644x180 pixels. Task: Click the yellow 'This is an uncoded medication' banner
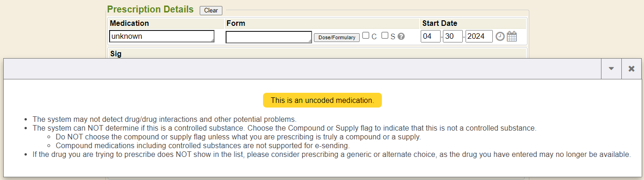pos(322,100)
